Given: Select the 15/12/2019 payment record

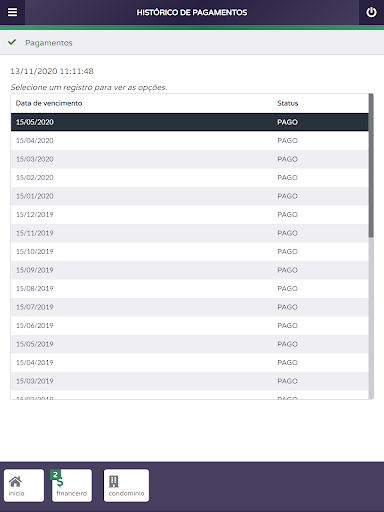Looking at the screenshot, I should click(190, 215).
